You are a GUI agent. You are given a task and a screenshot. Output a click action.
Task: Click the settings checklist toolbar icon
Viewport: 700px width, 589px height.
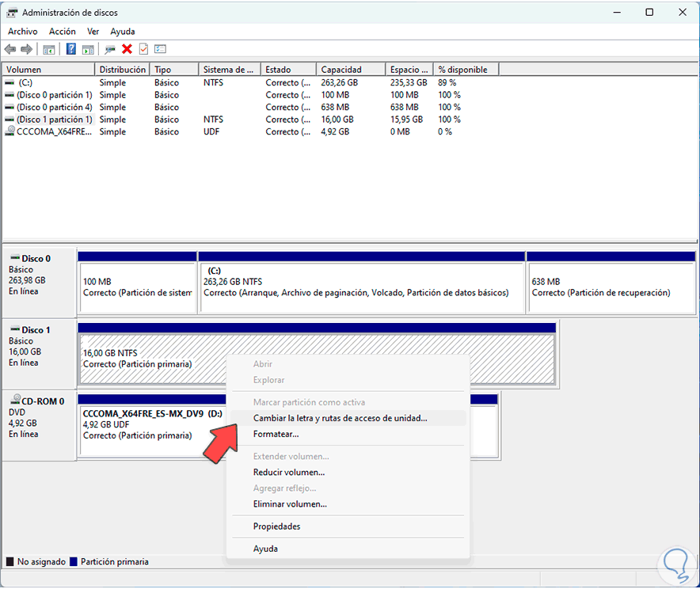pyautogui.click(x=160, y=49)
